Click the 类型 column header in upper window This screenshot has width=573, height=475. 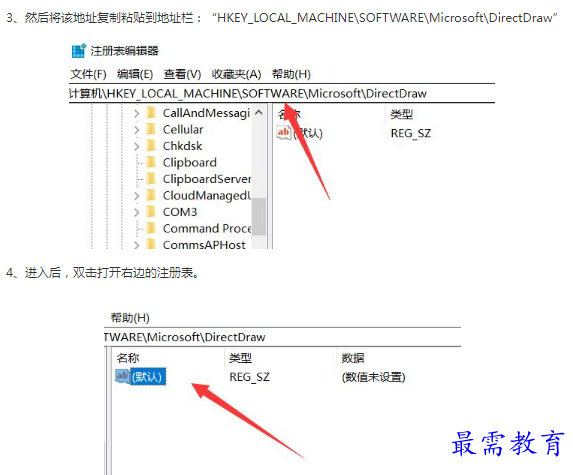[x=401, y=114]
